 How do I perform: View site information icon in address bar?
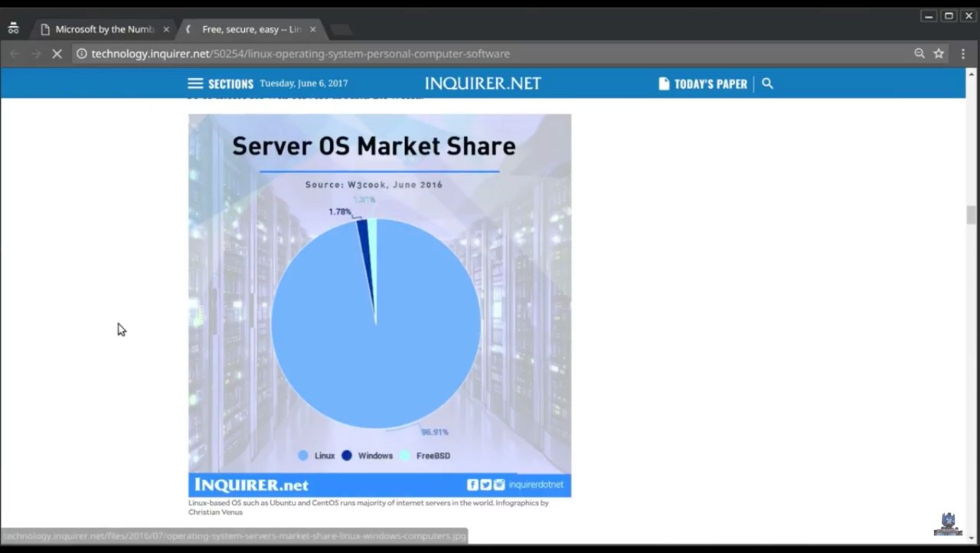(82, 54)
